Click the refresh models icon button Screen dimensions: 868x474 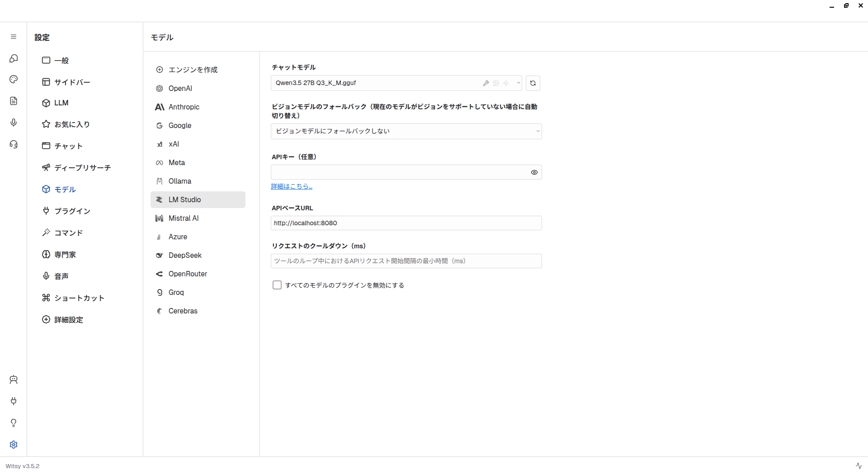[533, 83]
